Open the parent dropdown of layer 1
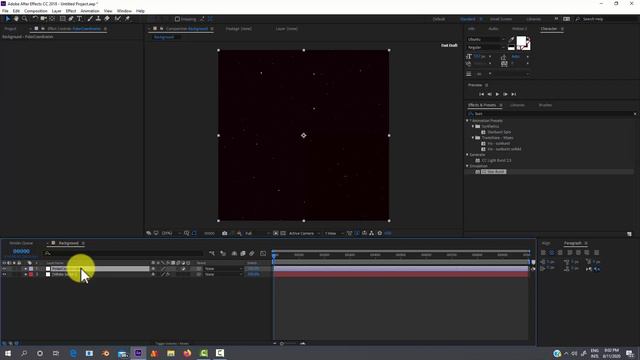640x360 pixels. pyautogui.click(x=223, y=269)
